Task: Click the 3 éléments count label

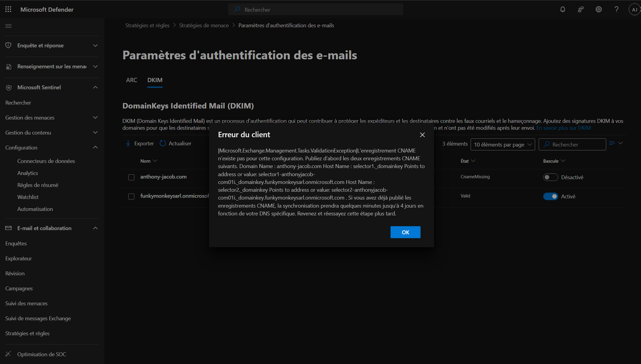Action: coord(455,144)
